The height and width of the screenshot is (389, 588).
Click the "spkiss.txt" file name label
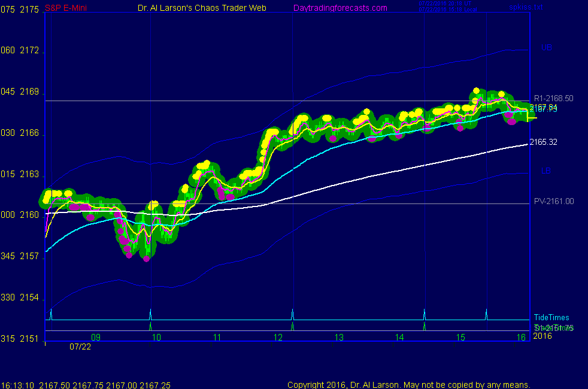pyautogui.click(x=526, y=7)
